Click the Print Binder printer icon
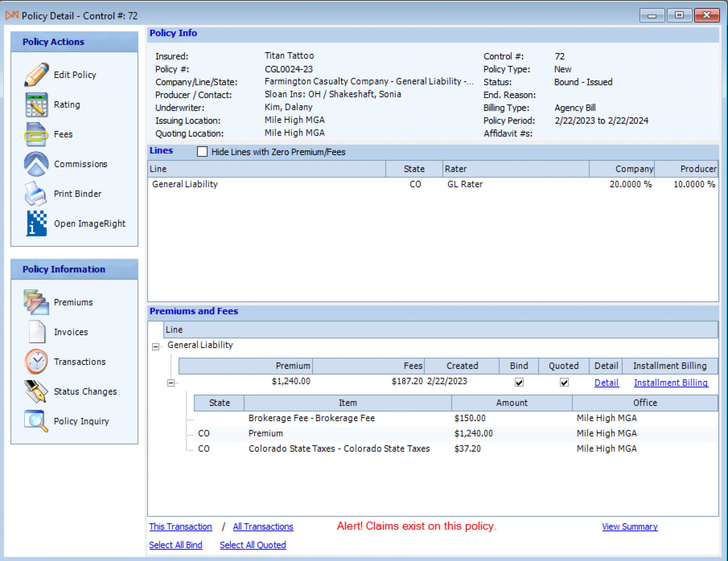Viewport: 728px width, 561px height. [36, 194]
